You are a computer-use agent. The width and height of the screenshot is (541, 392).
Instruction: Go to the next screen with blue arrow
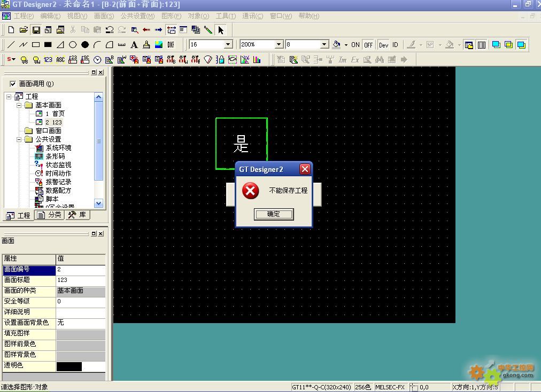[x=158, y=30]
